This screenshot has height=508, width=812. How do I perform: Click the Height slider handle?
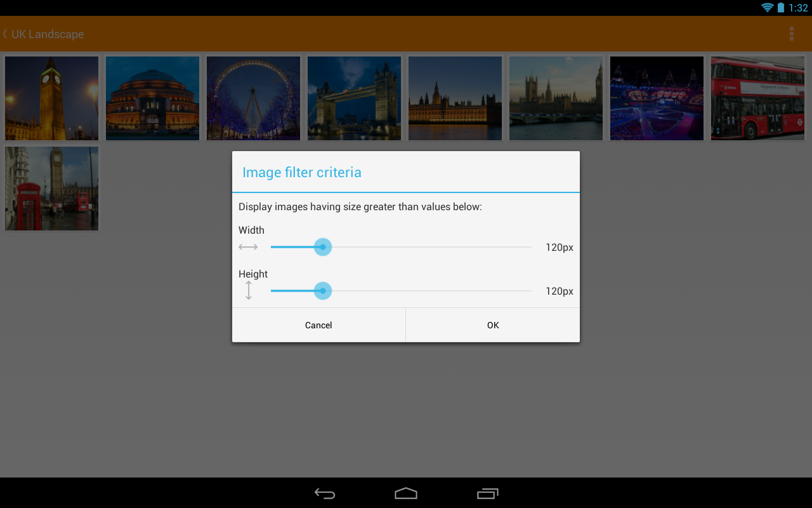coord(323,291)
